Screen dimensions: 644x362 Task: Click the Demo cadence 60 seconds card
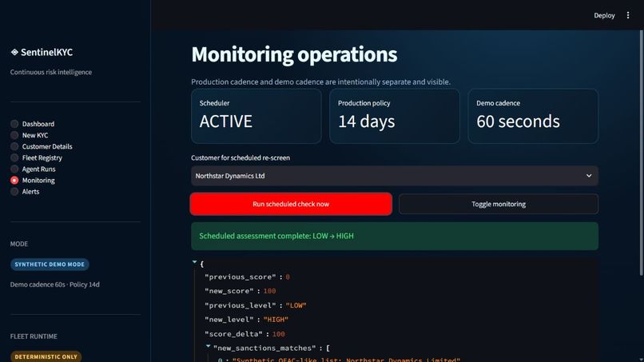533,117
